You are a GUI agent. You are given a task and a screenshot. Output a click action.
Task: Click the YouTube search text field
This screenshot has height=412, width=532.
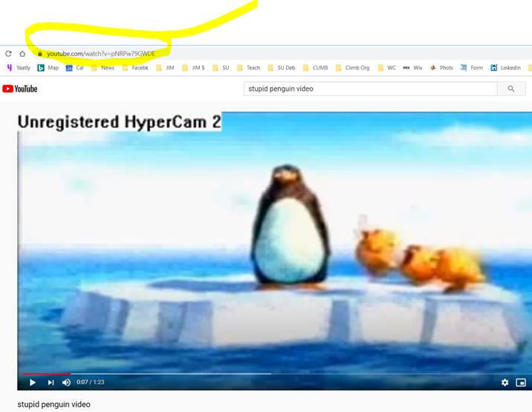click(370, 88)
